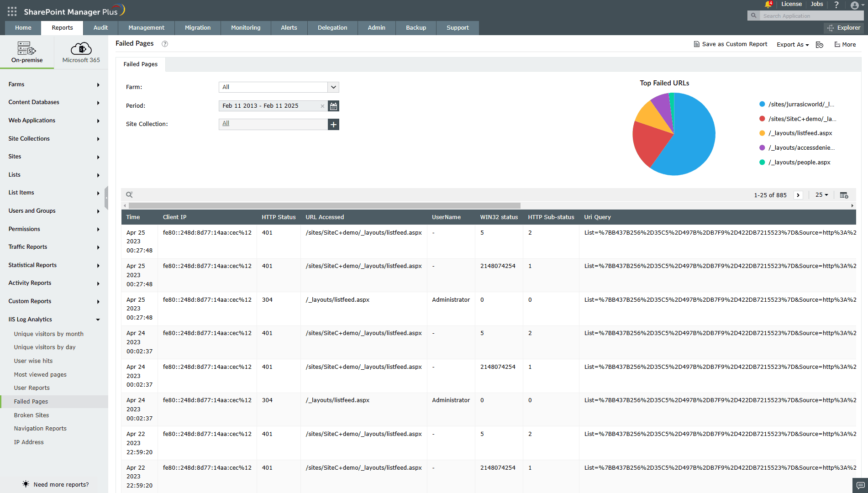Screen dimensions: 868x493
Task: Expand the Users and Groups menu
Action: [54, 211]
